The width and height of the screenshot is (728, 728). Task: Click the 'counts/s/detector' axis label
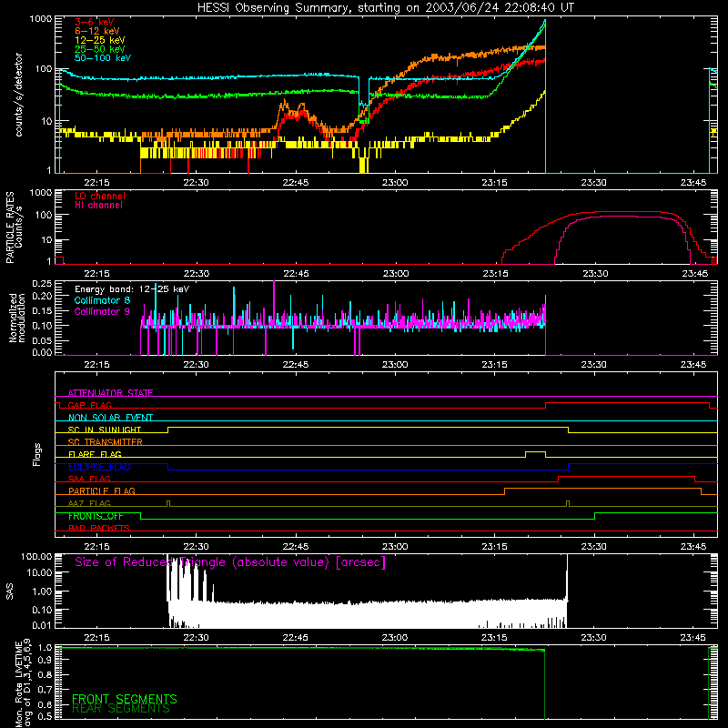[x=18, y=95]
